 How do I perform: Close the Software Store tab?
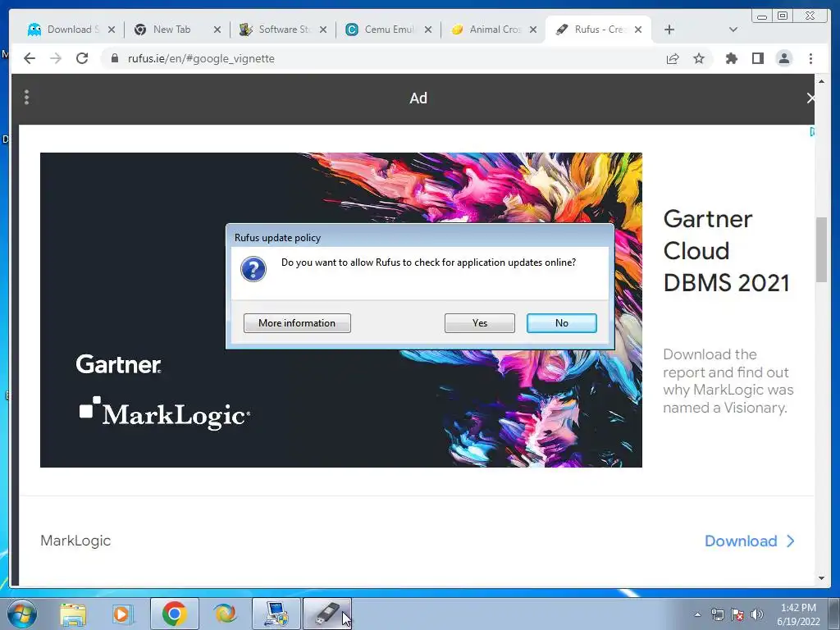tap(323, 30)
